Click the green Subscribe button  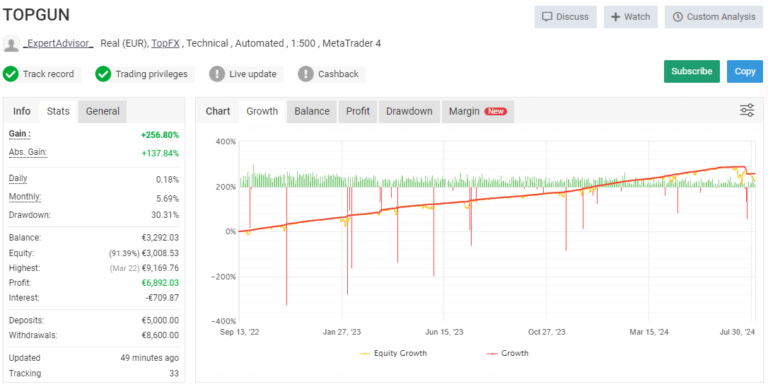[x=692, y=72]
